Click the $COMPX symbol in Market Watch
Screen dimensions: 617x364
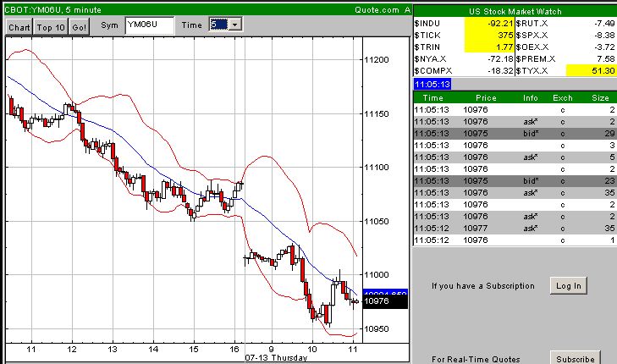click(x=432, y=71)
